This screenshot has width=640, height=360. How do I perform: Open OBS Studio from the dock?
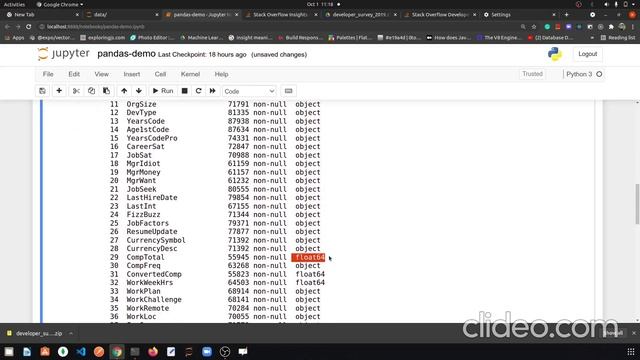coord(225,351)
